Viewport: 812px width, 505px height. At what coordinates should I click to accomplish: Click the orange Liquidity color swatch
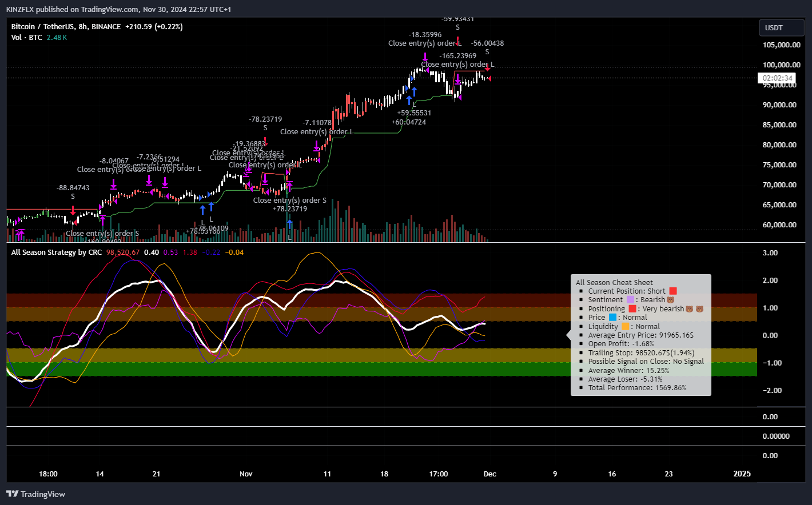click(x=626, y=327)
